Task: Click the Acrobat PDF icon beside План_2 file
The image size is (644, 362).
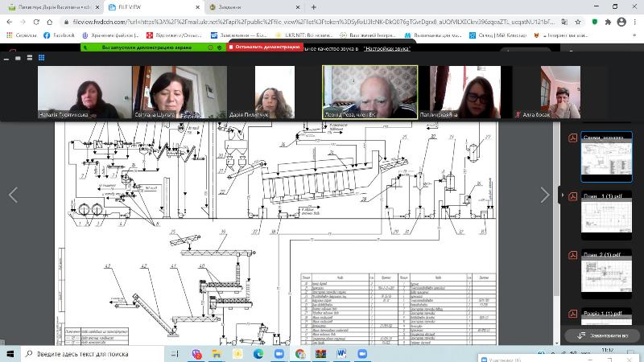Action: click(572, 255)
